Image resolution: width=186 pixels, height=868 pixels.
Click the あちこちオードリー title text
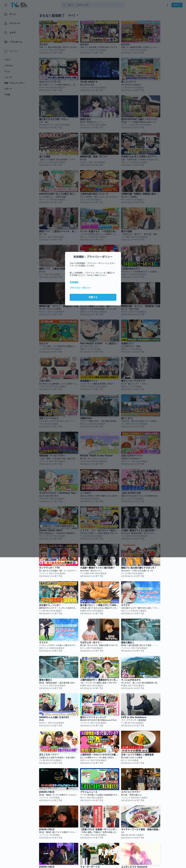click(x=49, y=755)
